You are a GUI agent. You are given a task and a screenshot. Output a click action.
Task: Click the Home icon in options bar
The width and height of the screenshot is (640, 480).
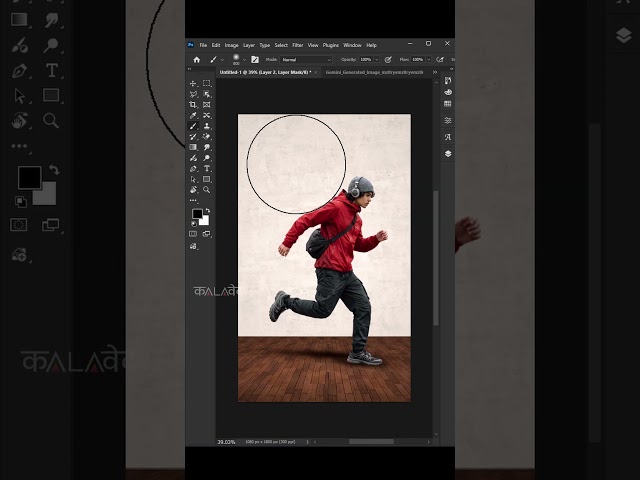(x=196, y=60)
